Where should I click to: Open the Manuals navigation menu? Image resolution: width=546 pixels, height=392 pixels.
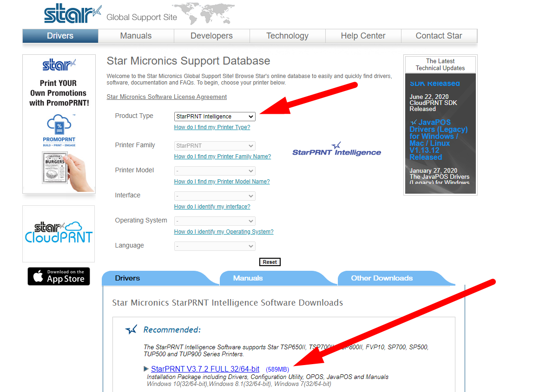[136, 36]
